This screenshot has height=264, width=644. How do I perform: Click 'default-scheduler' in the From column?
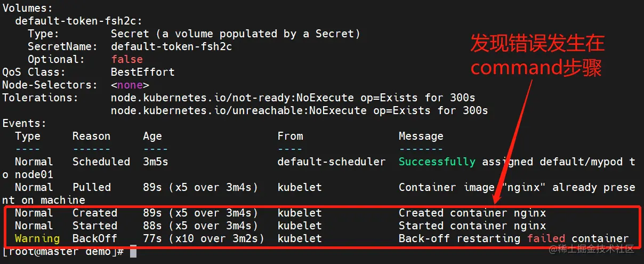pyautogui.click(x=331, y=162)
